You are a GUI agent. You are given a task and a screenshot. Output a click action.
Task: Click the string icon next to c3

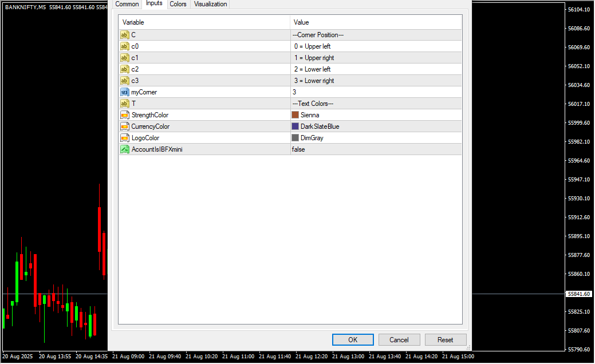pos(124,81)
